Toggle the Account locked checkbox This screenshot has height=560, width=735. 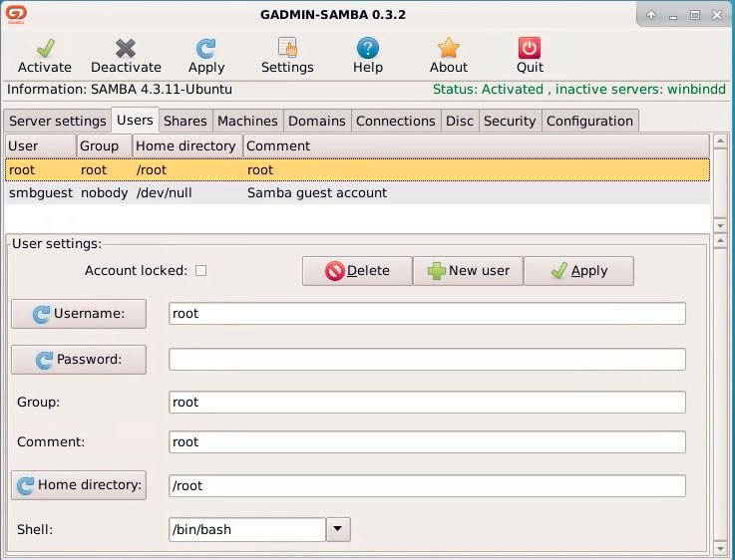point(201,271)
